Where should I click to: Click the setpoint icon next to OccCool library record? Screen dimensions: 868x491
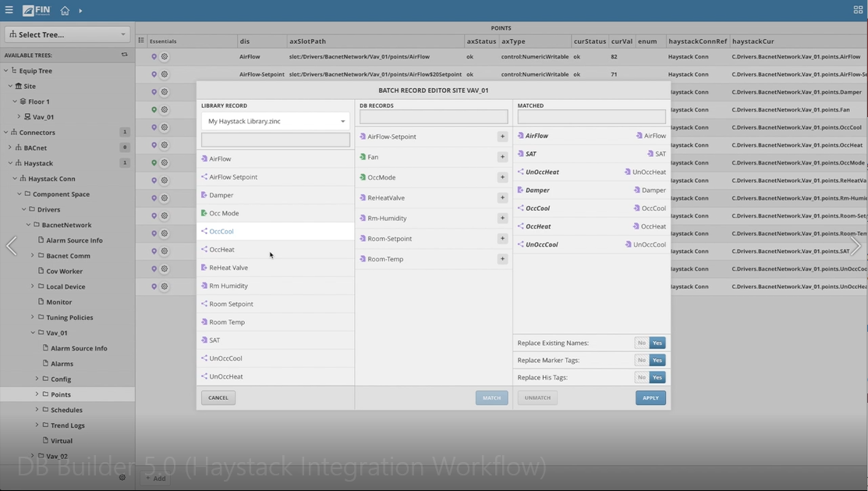[204, 231]
